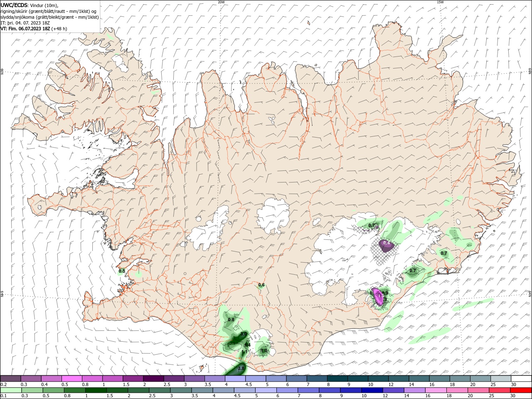Click the VT Fim. 06.07.2023 18Z (+48 h) line

[34, 29]
